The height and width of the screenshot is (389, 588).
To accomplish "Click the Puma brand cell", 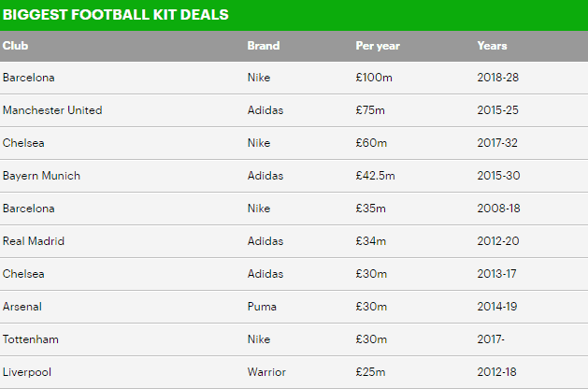I will [260, 307].
